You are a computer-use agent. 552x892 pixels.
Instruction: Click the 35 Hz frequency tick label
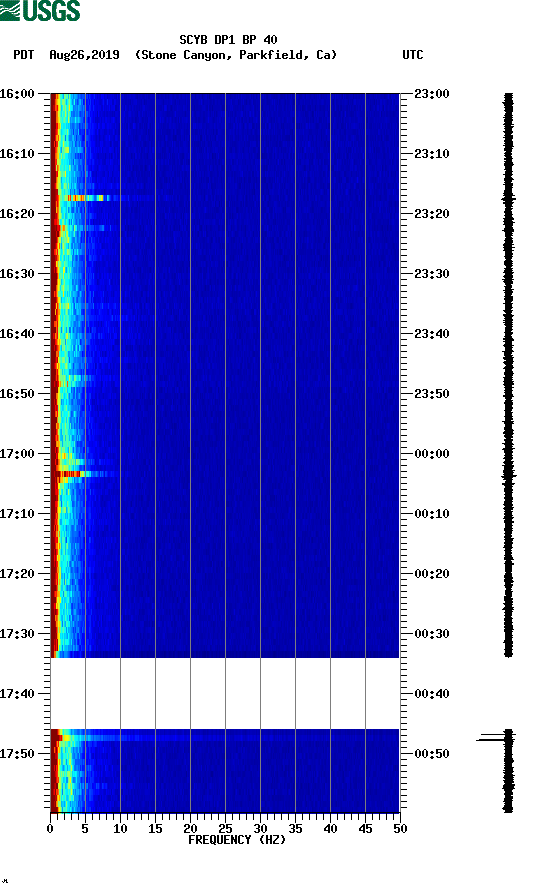295,829
